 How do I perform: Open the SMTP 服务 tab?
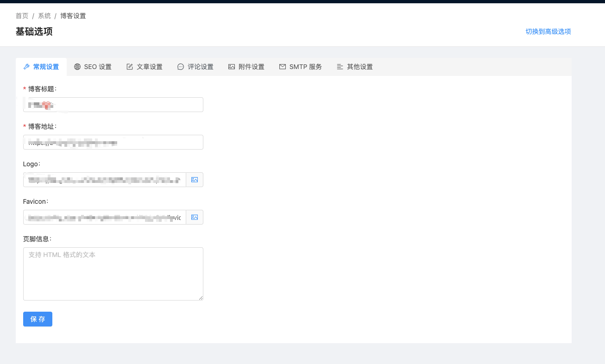301,67
